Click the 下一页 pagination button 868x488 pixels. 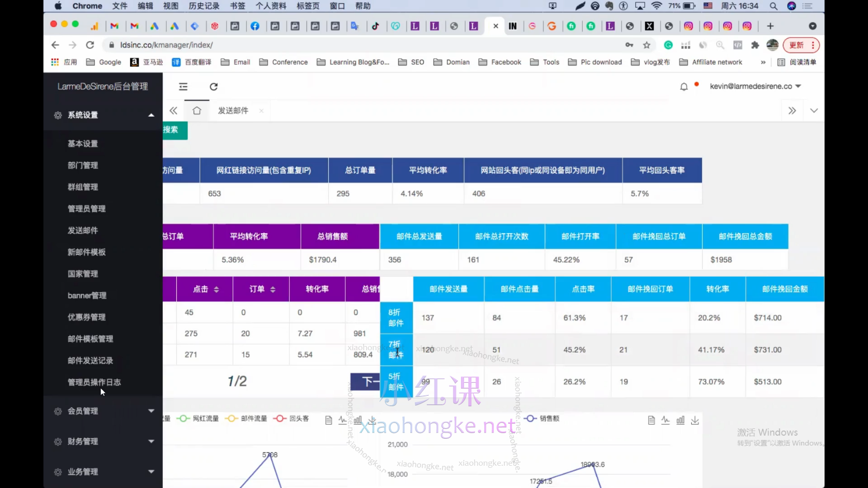coord(366,381)
